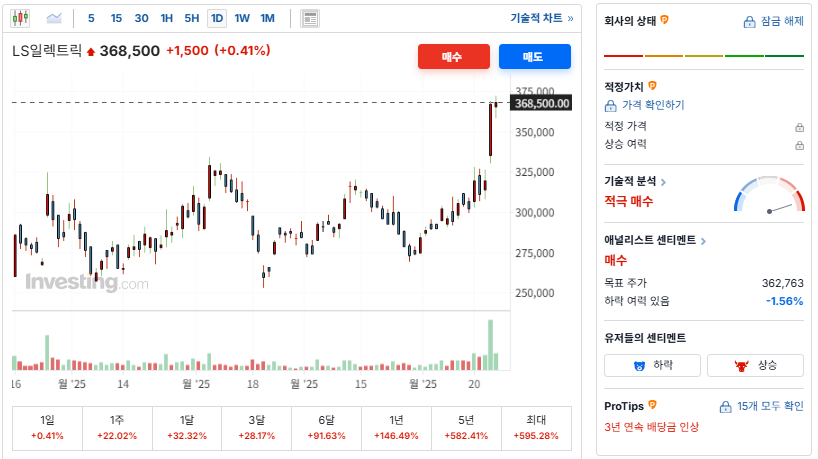Switch to the area chart icon
Image resolution: width=818 pixels, height=459 pixels.
(x=54, y=18)
